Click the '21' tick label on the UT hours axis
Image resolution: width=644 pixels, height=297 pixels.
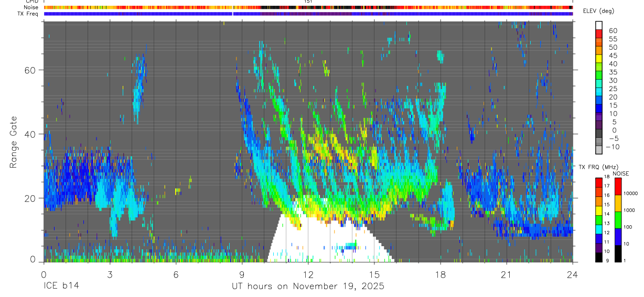pyautogui.click(x=506, y=274)
